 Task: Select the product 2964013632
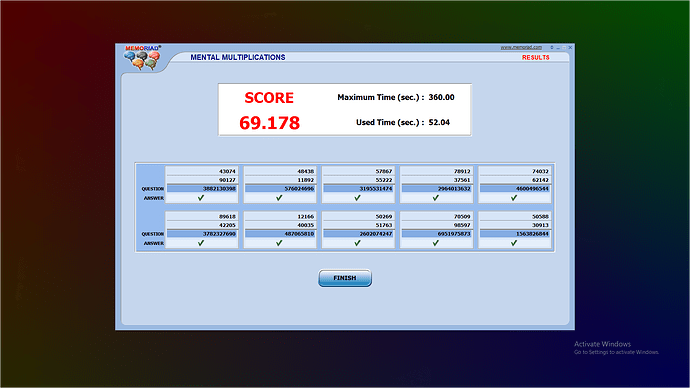click(454, 188)
